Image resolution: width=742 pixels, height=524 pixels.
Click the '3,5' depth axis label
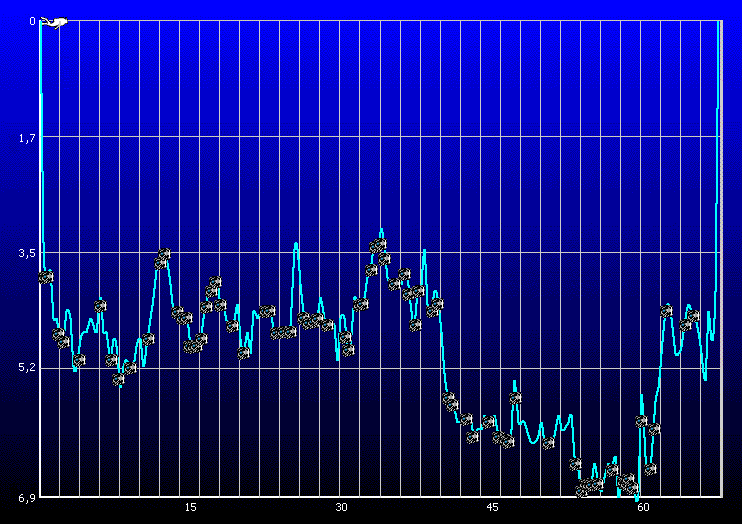(x=27, y=253)
